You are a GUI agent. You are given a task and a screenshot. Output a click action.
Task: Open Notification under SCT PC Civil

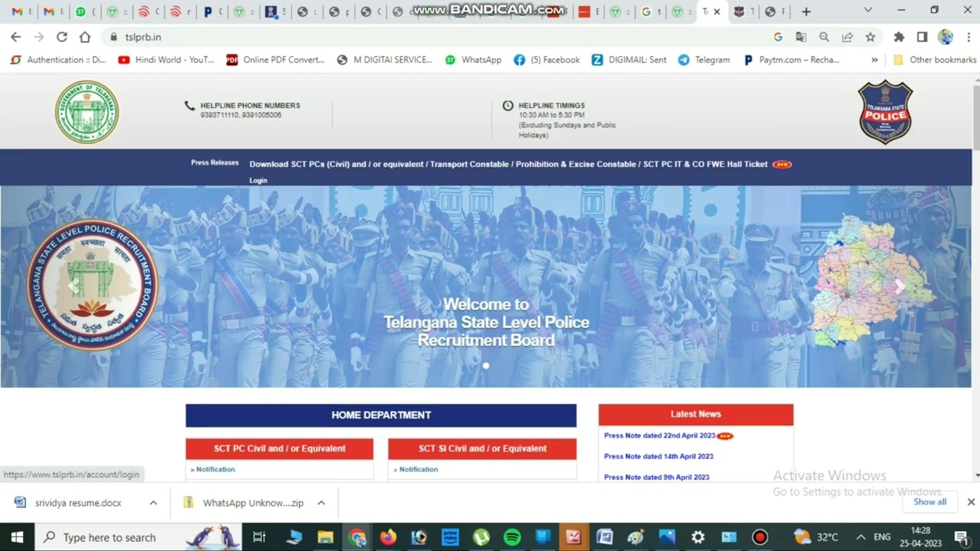pos(215,469)
